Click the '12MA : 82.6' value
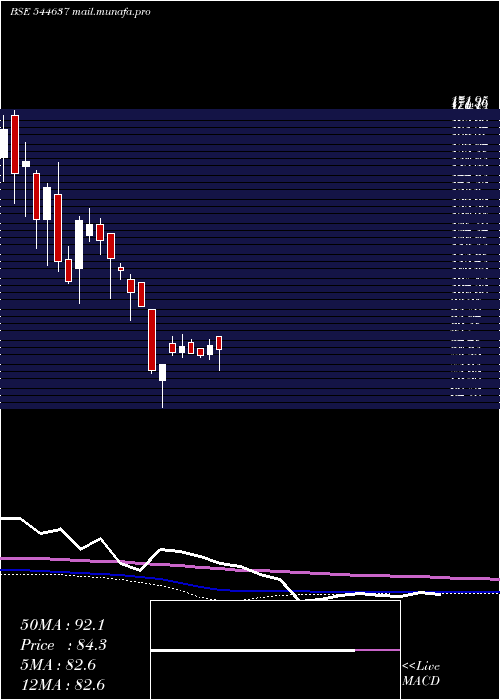 [62, 685]
